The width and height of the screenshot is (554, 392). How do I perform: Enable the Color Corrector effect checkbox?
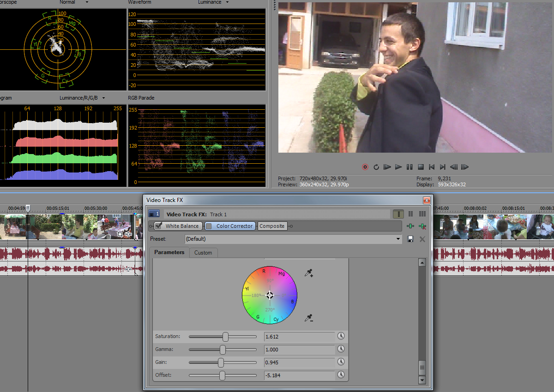click(209, 226)
